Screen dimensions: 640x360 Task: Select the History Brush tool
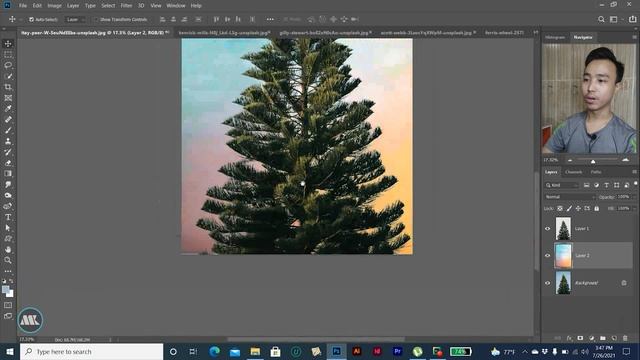8,152
